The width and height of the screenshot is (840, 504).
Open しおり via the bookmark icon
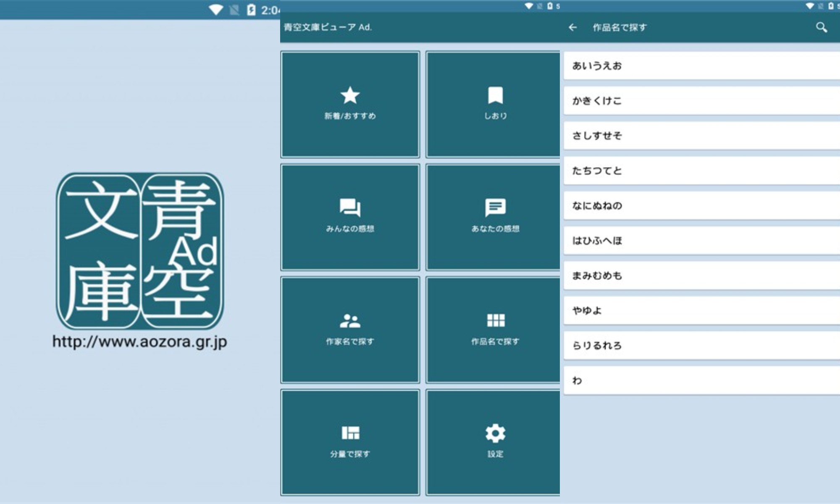click(x=495, y=94)
